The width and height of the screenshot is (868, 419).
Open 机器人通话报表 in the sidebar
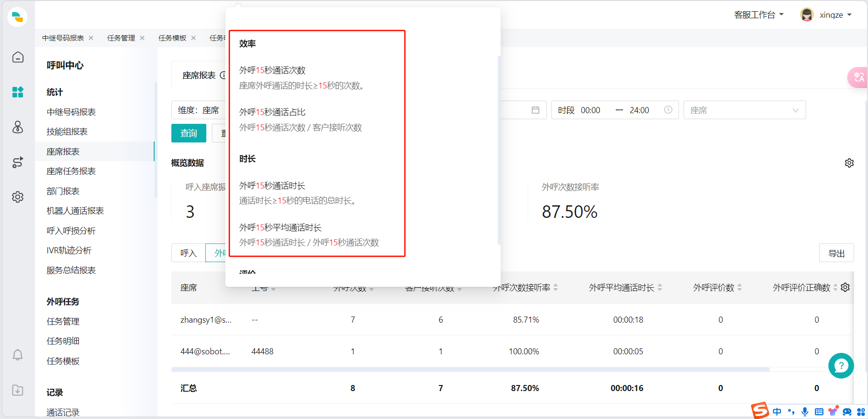click(x=75, y=211)
